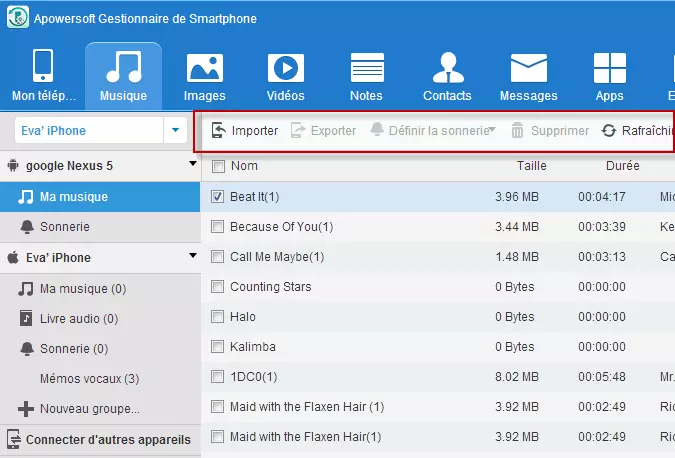Viewport: 675px width, 458px height.
Task: Collapse the Eva' iPhone tree section
Action: (x=193, y=256)
